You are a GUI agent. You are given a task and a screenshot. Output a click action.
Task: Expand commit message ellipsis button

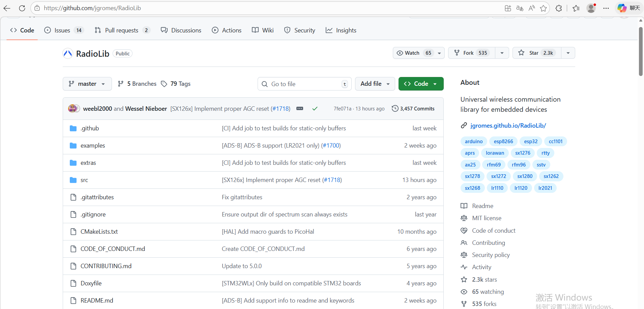(x=300, y=108)
